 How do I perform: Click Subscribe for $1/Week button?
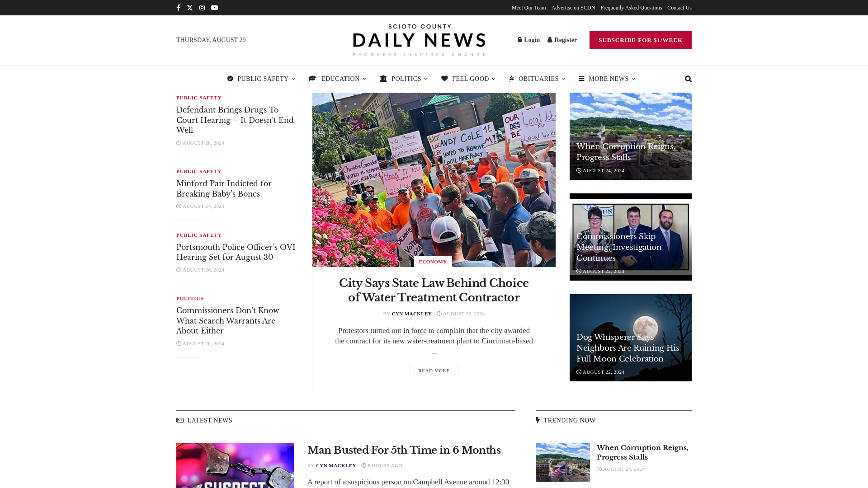point(640,40)
